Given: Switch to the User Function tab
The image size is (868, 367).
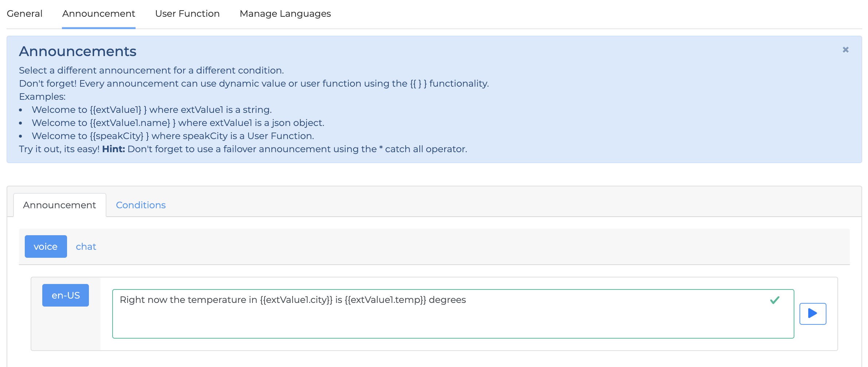Looking at the screenshot, I should click(187, 14).
